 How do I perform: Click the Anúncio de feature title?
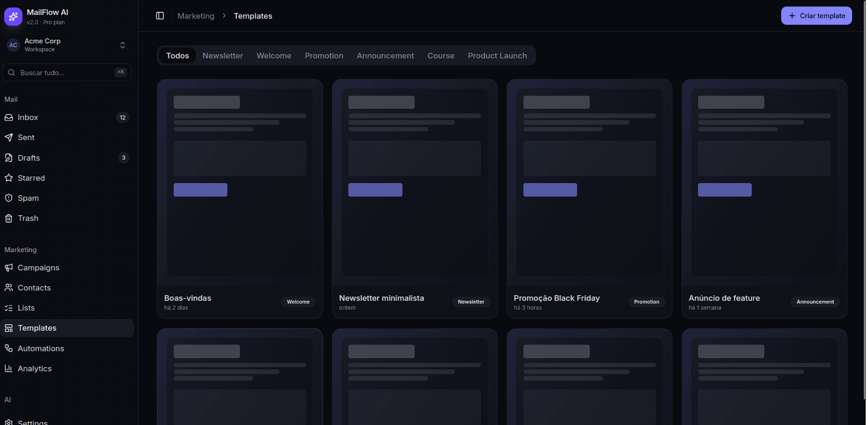tap(724, 298)
